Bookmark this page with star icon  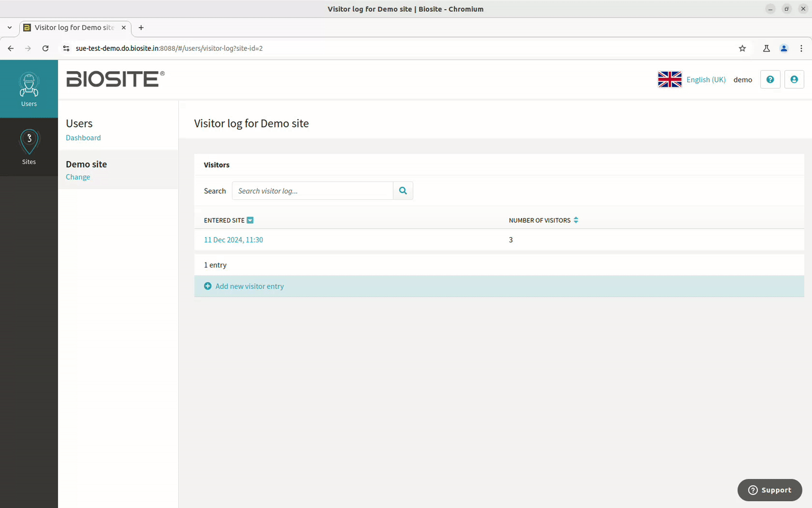pyautogui.click(x=742, y=49)
